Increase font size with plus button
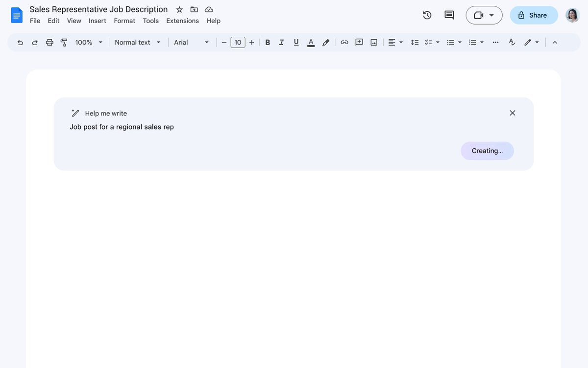588x368 pixels. pos(252,42)
